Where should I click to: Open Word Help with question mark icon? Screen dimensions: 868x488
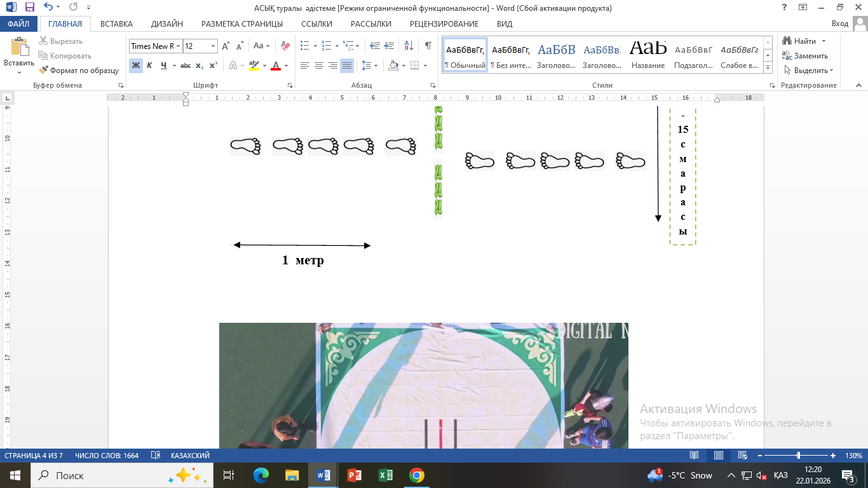785,8
